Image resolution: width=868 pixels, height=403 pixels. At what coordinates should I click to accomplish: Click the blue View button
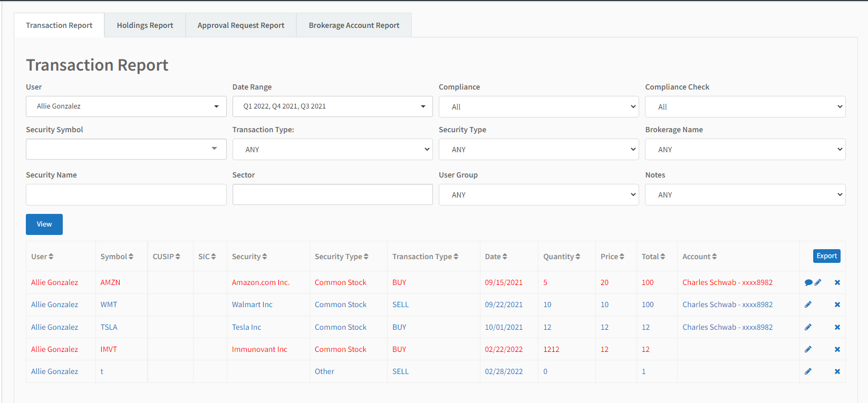44,224
